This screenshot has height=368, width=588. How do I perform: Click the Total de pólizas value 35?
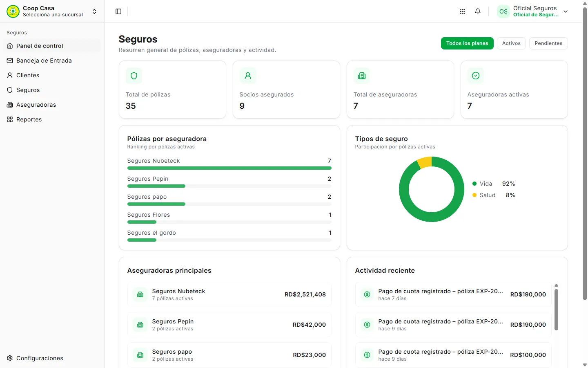(131, 106)
